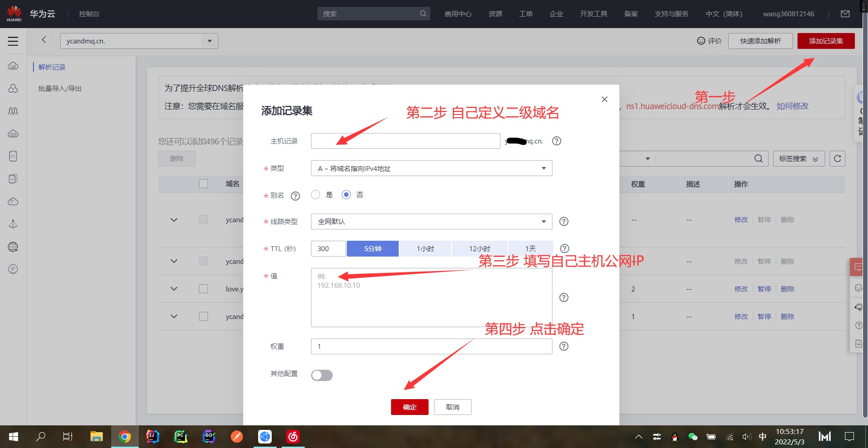Click the smiley feedback icon on right edge
Viewport: 868px width, 448px height.
click(x=858, y=288)
